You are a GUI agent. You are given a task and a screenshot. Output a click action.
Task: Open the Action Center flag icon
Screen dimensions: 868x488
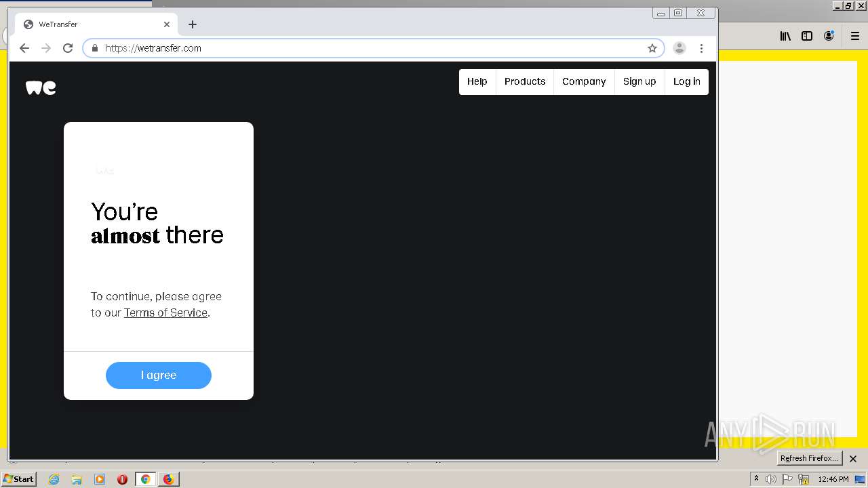click(787, 479)
